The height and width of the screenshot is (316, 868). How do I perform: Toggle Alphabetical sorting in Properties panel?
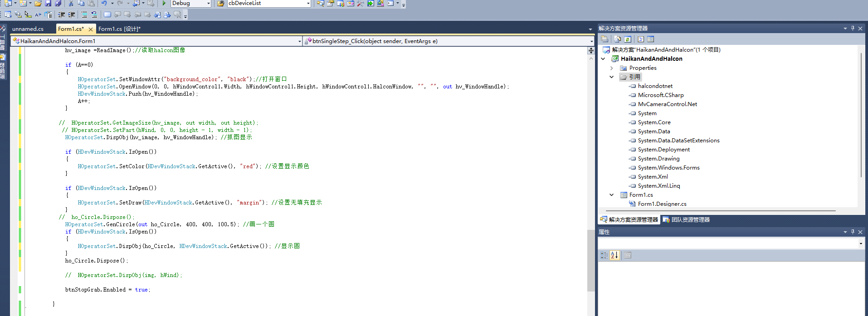coord(614,255)
